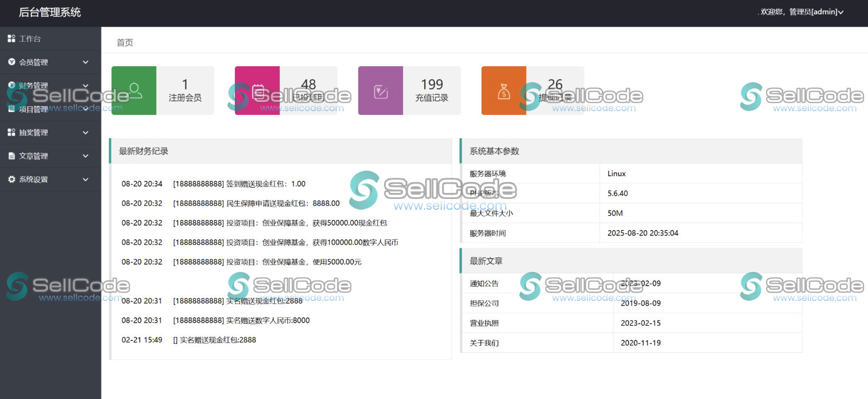Viewport: 868px width, 399px height.
Task: Click the 工作台 grid icon in sidebar
Action: pyautogui.click(x=11, y=38)
